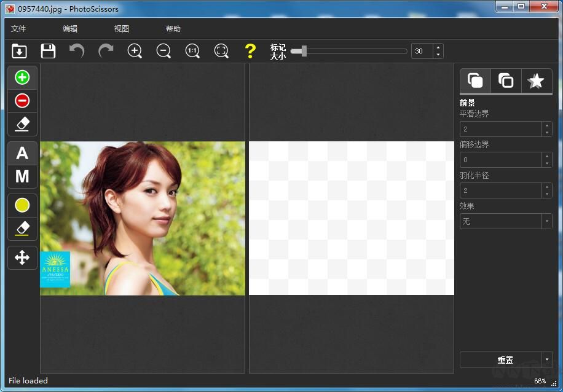This screenshot has width=563, height=392.
Task: Open the 文件 menu
Action: coord(18,28)
